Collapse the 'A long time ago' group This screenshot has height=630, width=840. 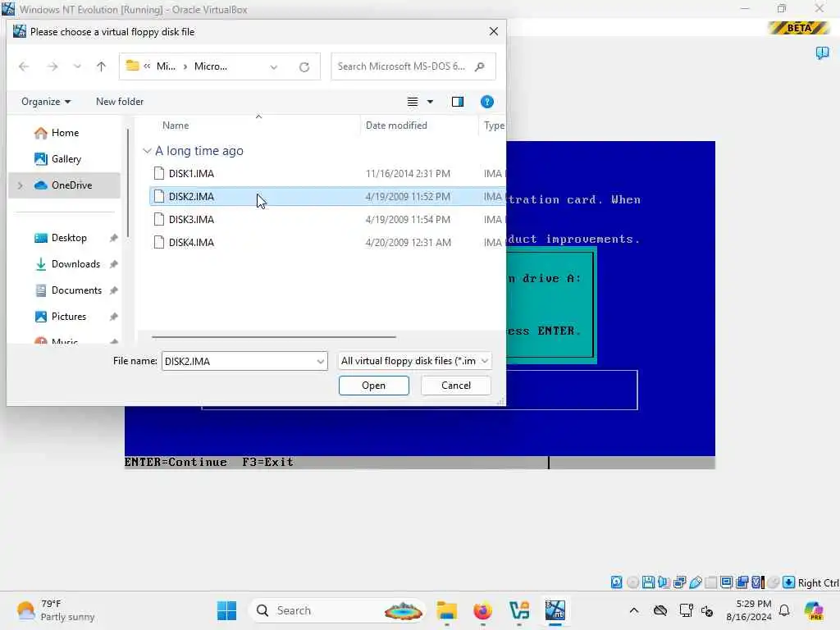coord(147,151)
